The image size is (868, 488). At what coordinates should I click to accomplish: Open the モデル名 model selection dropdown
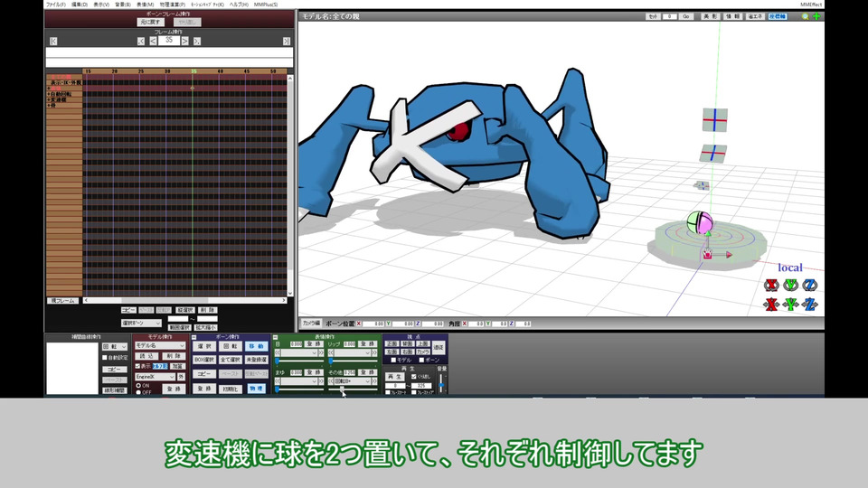point(160,346)
